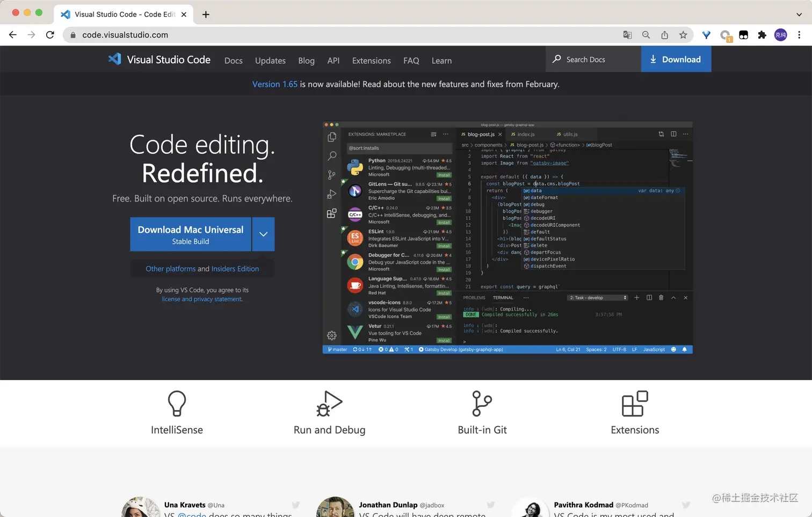Click the Una Kravets name
Viewport: 812px width, 517px height.
click(185, 505)
